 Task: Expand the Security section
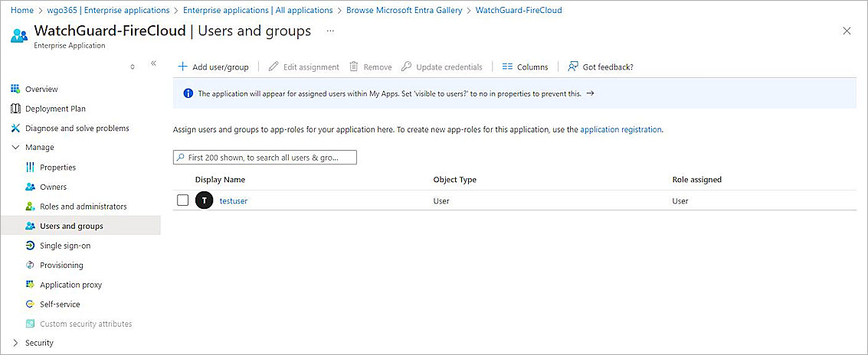click(x=15, y=343)
